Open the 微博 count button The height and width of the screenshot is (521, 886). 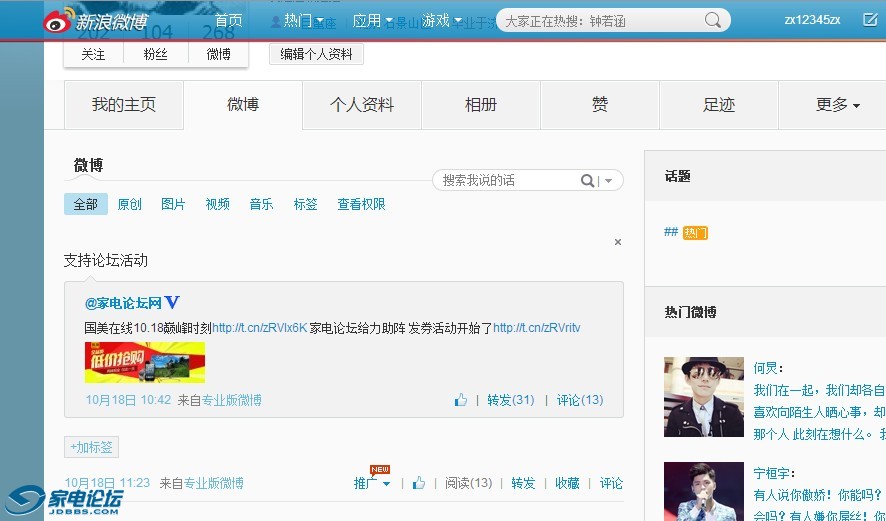pyautogui.click(x=218, y=54)
